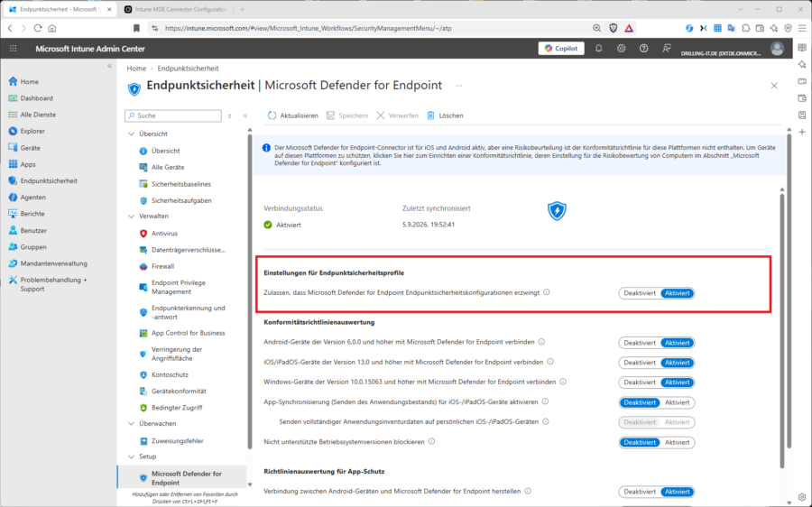The width and height of the screenshot is (812, 507).
Task: Set iOS/iPadOS 13.0 connection to Deaktiviert
Action: click(x=640, y=363)
